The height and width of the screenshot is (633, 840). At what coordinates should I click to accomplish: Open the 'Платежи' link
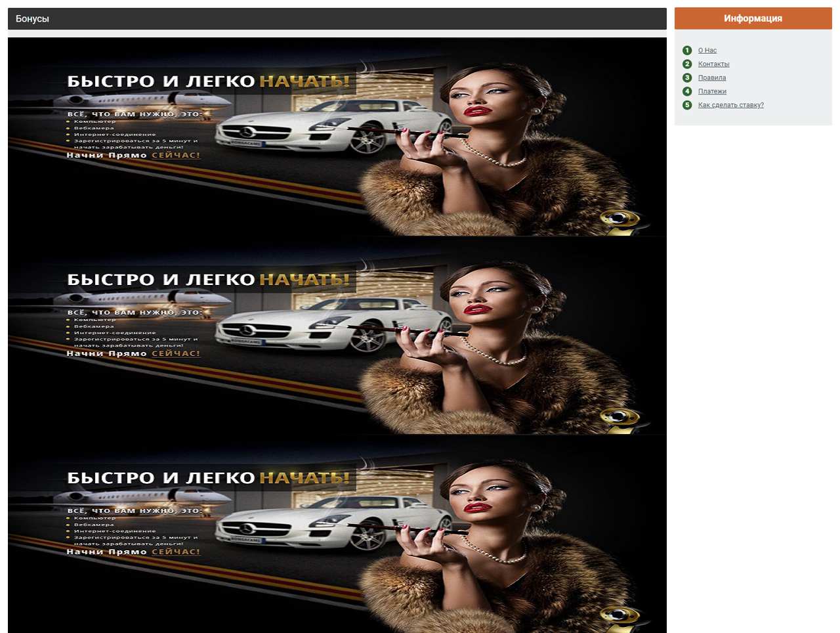pos(712,92)
